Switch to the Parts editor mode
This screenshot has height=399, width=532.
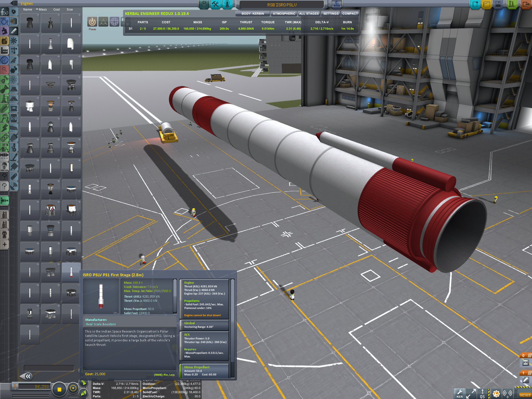click(x=204, y=4)
